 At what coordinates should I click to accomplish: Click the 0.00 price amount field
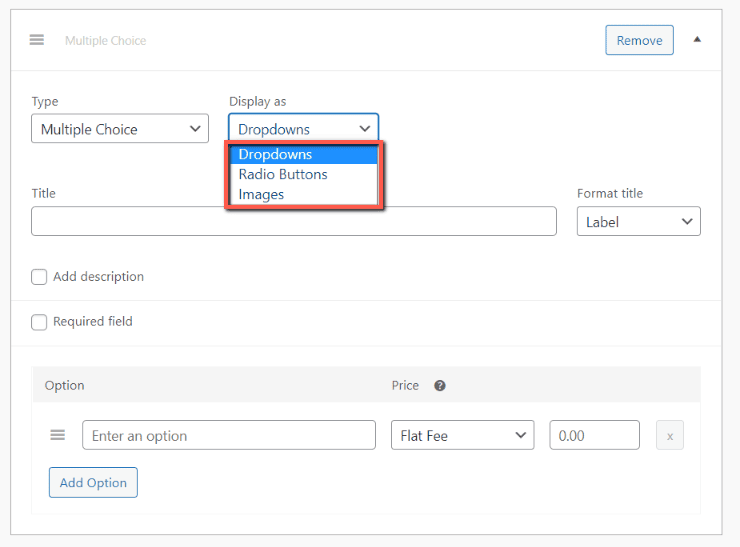coord(594,435)
